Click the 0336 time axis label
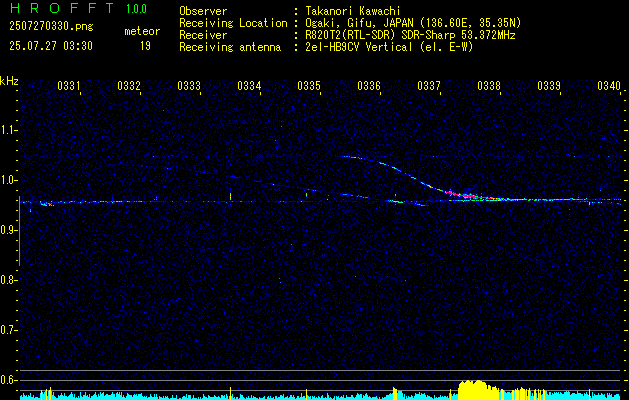The width and height of the screenshot is (629, 400). point(369,85)
